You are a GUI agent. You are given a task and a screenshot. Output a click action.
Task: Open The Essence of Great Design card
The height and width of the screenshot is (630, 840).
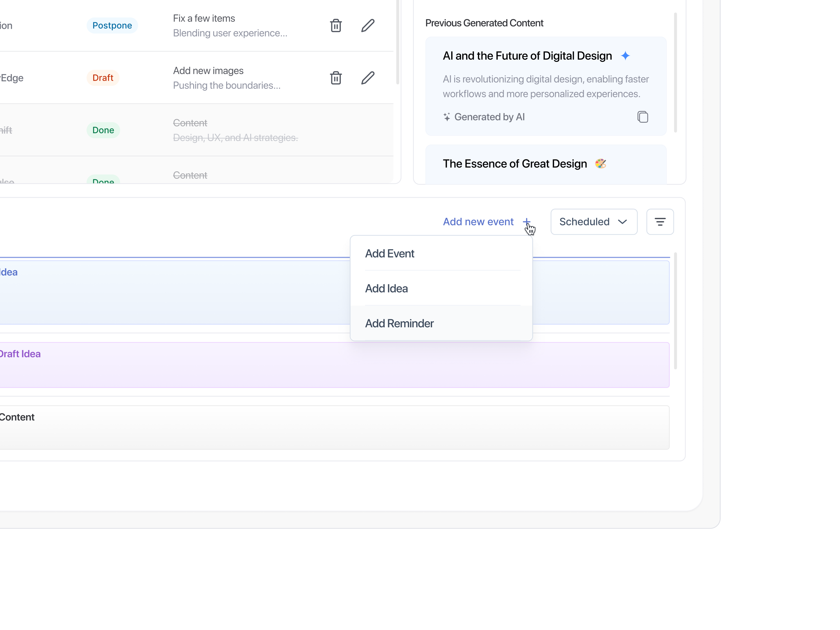(514, 164)
